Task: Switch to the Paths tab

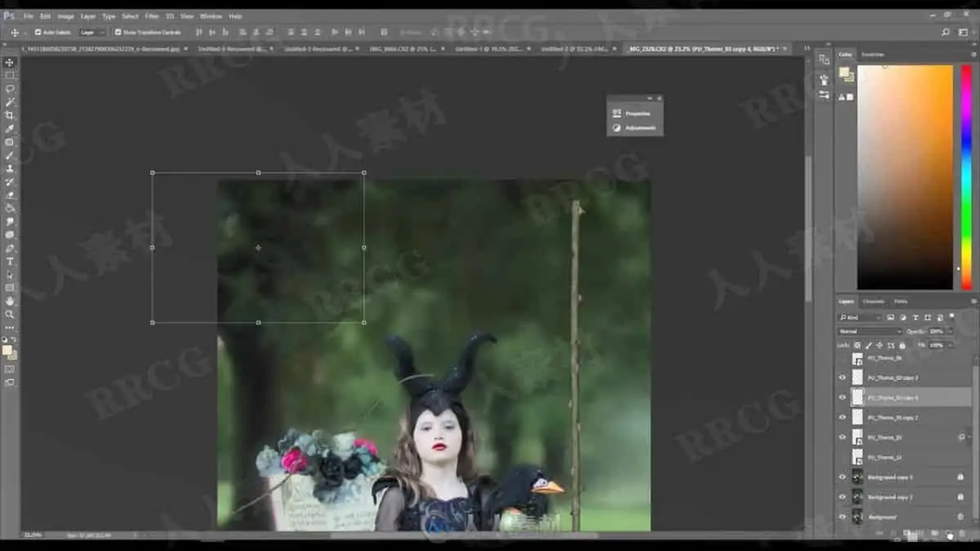Action: pyautogui.click(x=900, y=301)
